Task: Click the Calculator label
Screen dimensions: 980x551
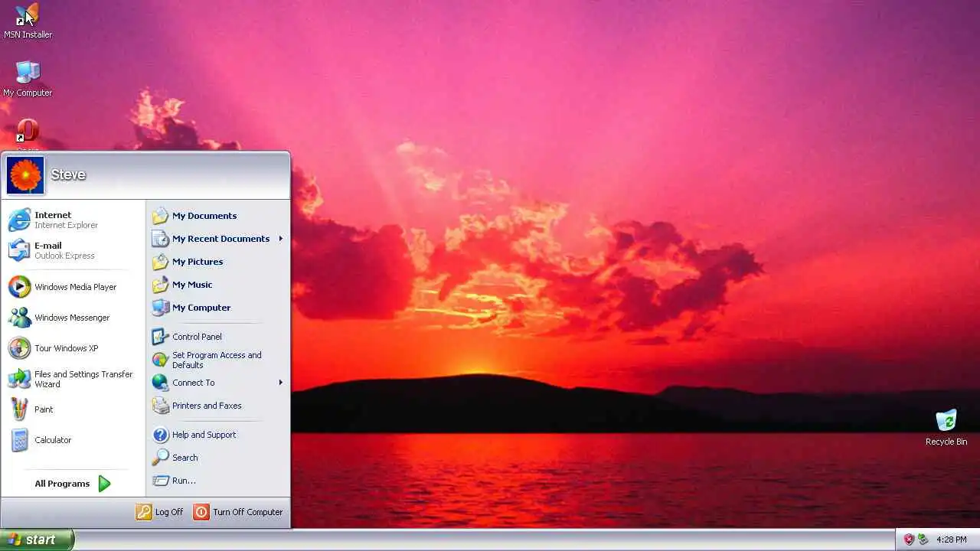Action: click(x=53, y=440)
